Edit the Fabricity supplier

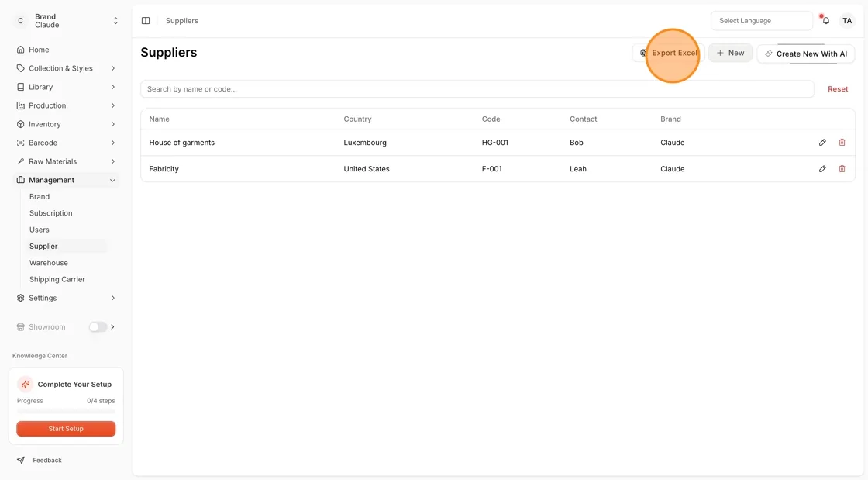coord(822,169)
